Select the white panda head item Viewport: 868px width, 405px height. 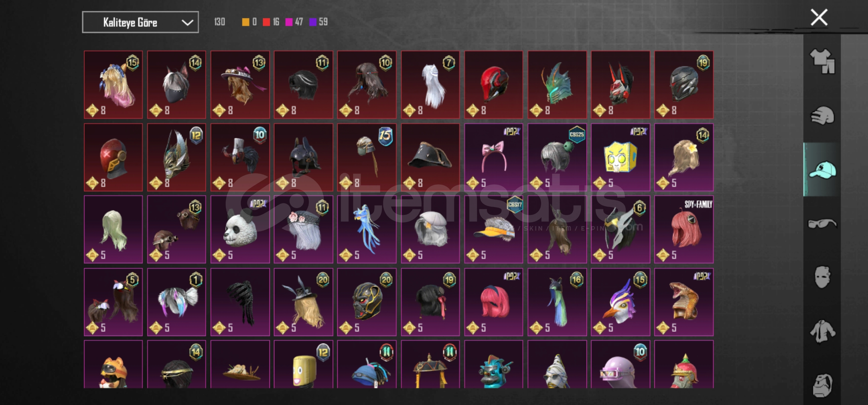pos(240,229)
